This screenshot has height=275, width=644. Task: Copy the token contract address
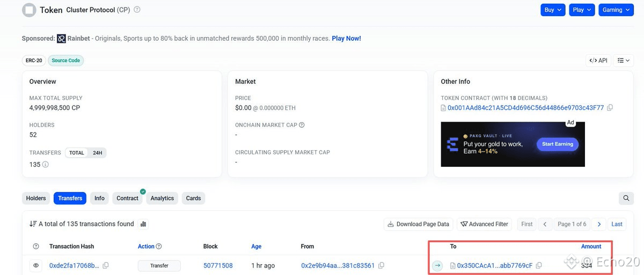(x=610, y=108)
